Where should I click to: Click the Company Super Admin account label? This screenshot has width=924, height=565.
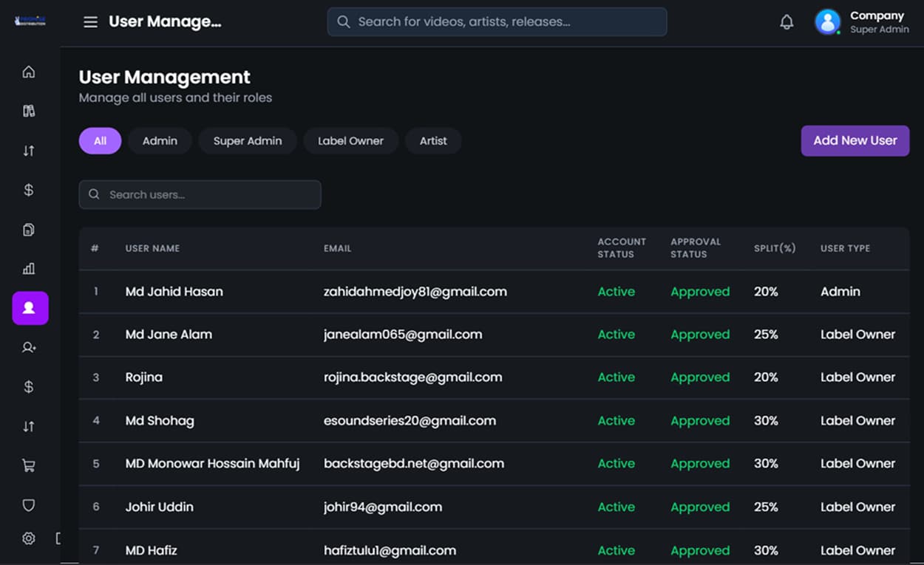tap(879, 22)
